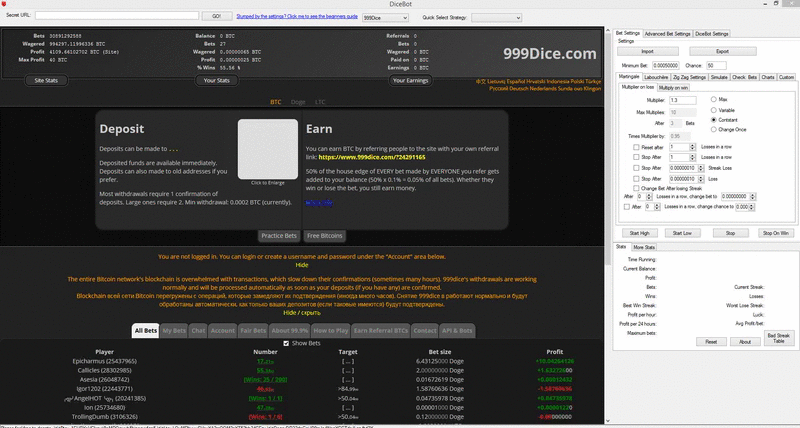Screen dimensions: 800x428
Task: Click the change bet to value spinner
Action: coord(753,196)
